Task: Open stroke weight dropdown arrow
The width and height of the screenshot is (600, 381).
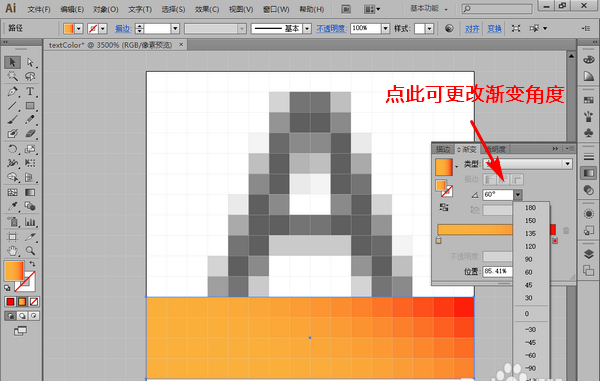Action: 175,28
